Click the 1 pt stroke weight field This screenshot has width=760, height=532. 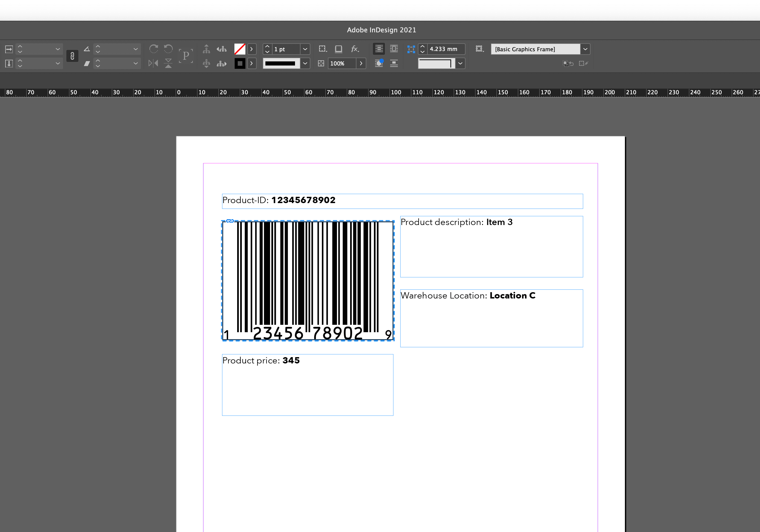coord(286,49)
